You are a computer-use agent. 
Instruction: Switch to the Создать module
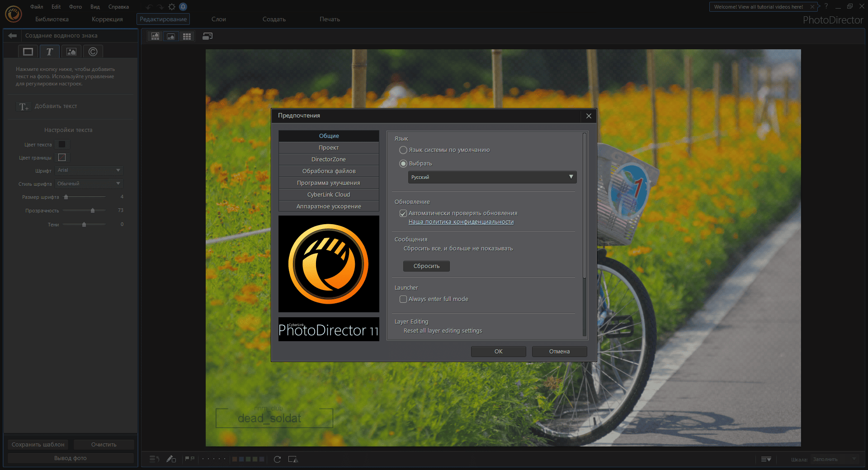tap(274, 19)
